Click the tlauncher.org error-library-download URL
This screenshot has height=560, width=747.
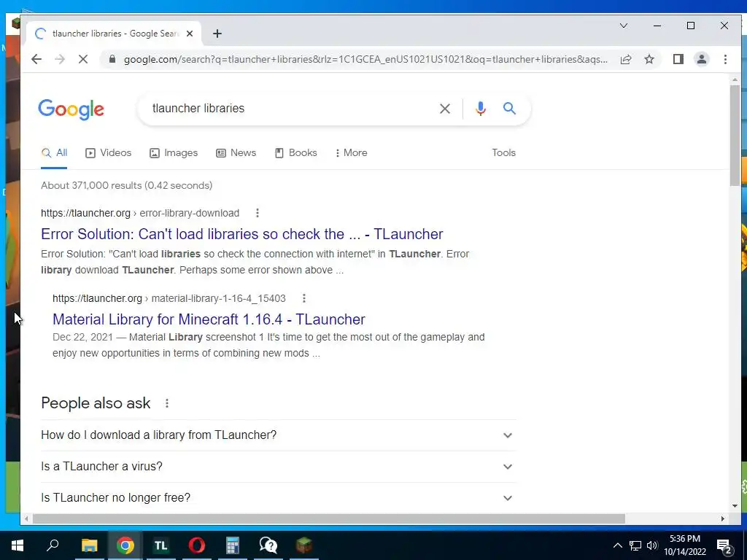(x=140, y=213)
